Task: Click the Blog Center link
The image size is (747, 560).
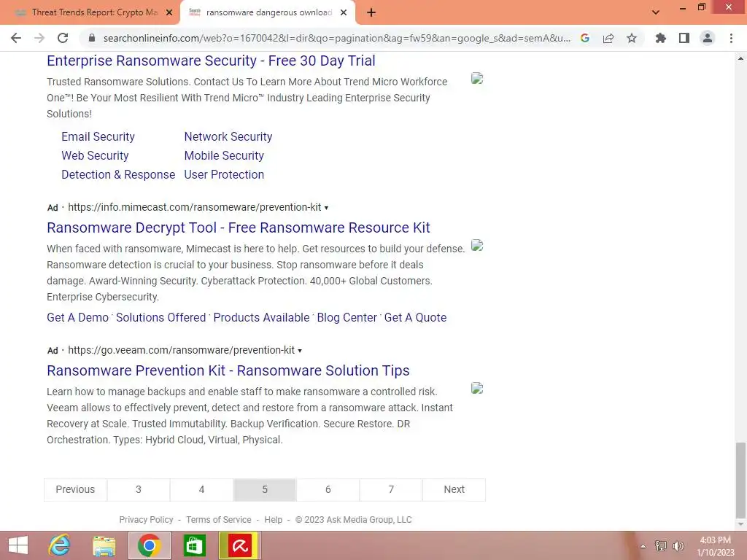Action: (347, 318)
